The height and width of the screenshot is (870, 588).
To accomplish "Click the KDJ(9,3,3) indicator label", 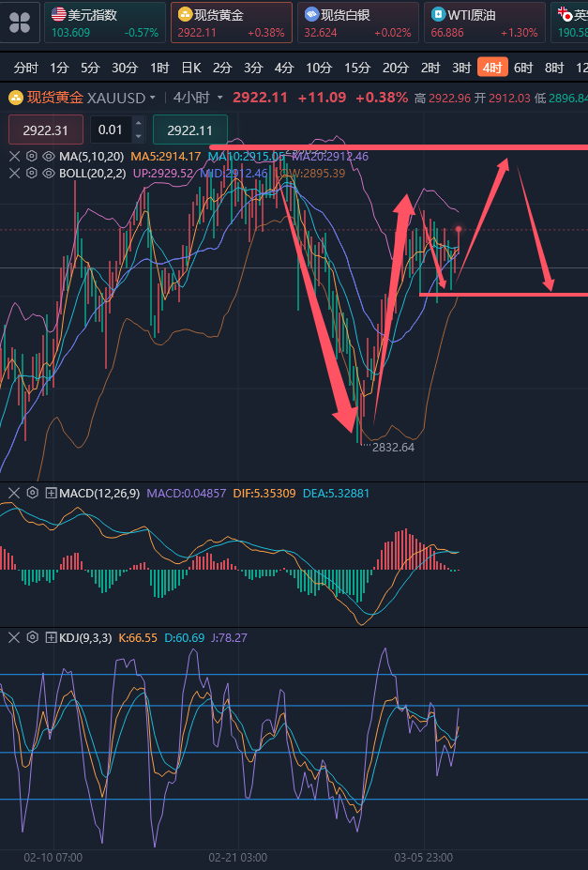I will click(x=86, y=638).
